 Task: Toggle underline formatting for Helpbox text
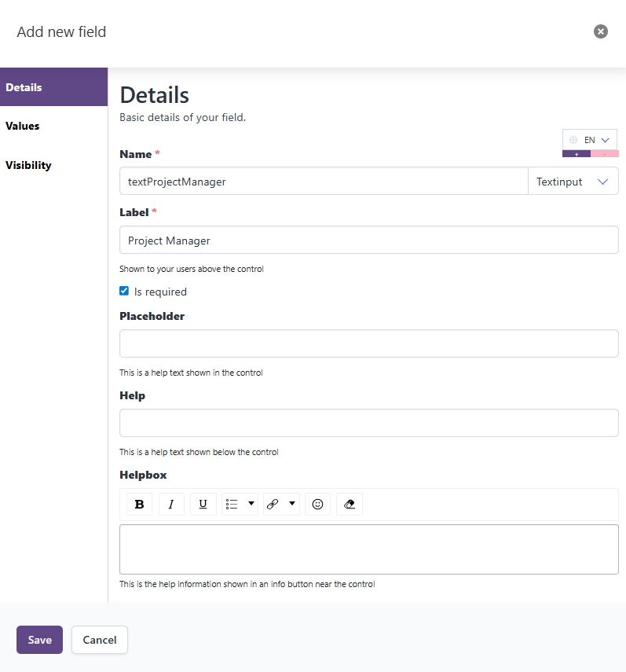coord(203,504)
